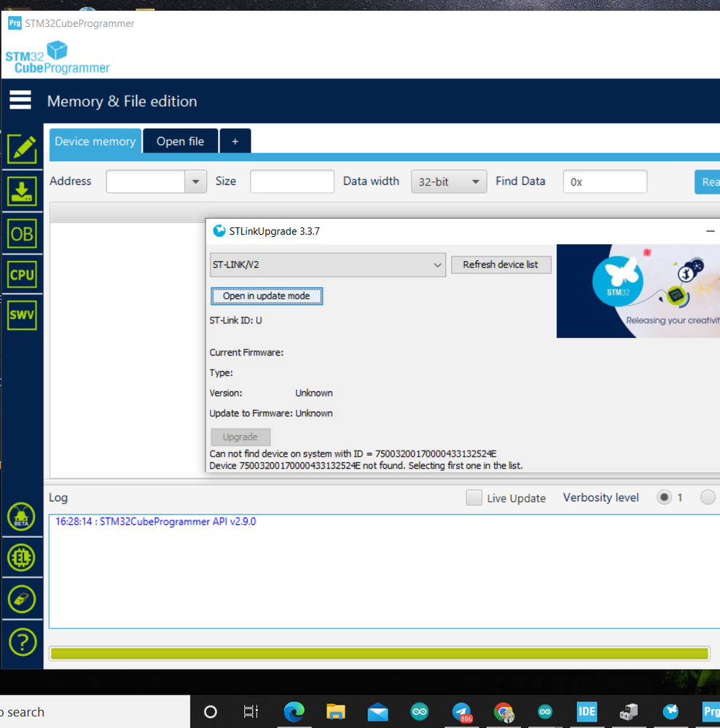Click 'Update to Firmware: Unknown' text
Viewport: 720px width, 728px height.
pyautogui.click(x=271, y=413)
